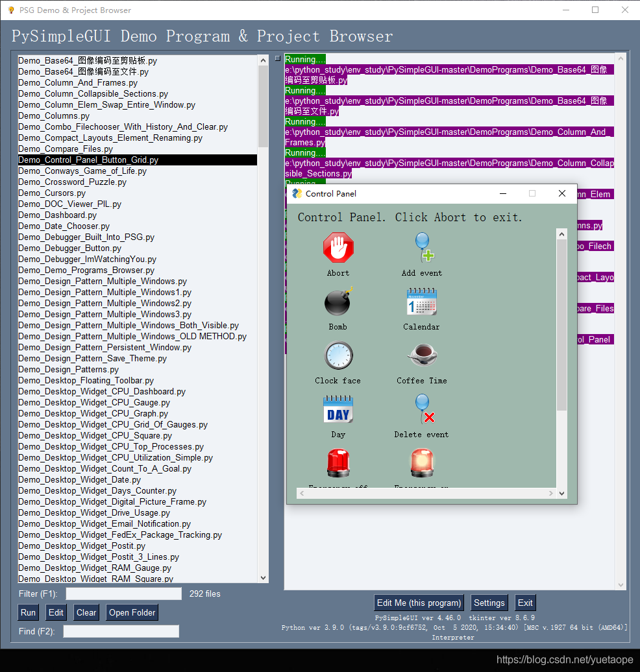
Task: Select Demo_Design_Pattern_Save_Theme.py
Action: (137, 358)
